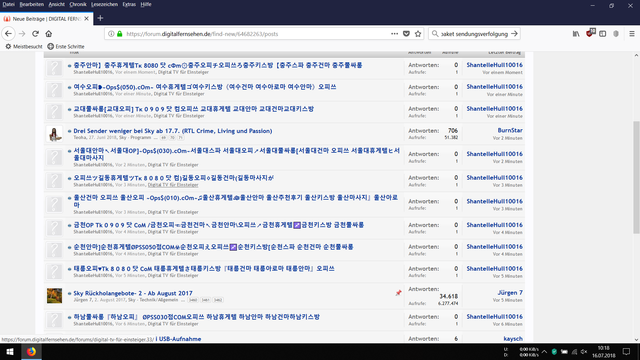Viewport: 640px width, 360px height.
Task: Bookmark this page with star icon
Action: [x=418, y=34]
